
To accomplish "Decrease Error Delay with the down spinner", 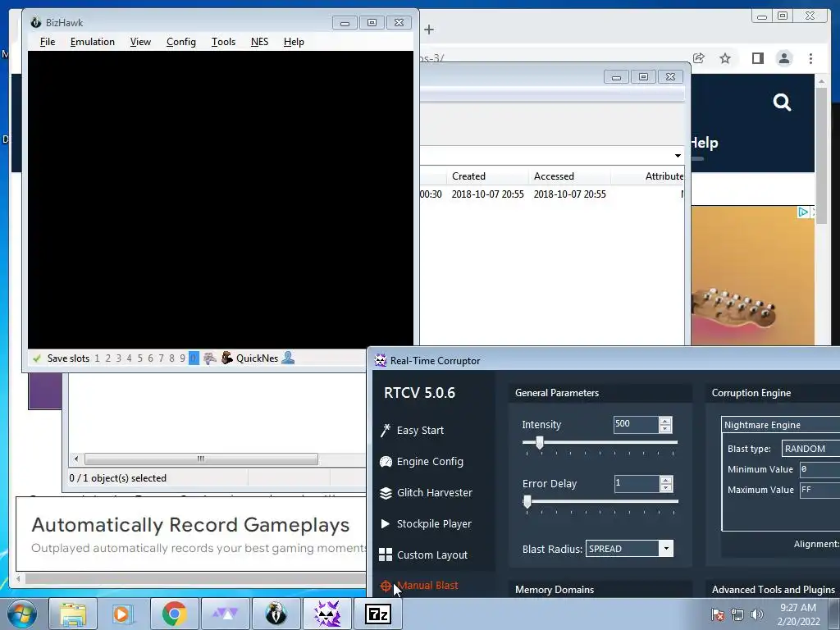I will point(665,487).
